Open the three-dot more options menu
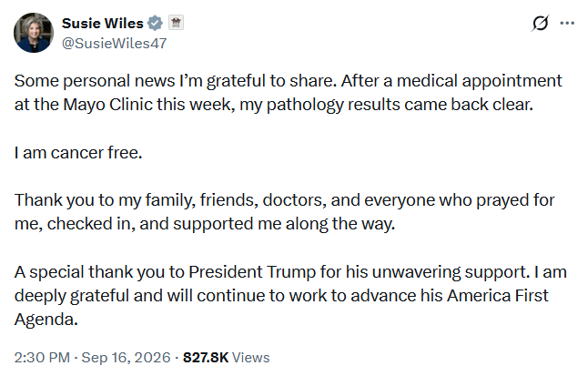This screenshot has height=376, width=588. coord(567,24)
